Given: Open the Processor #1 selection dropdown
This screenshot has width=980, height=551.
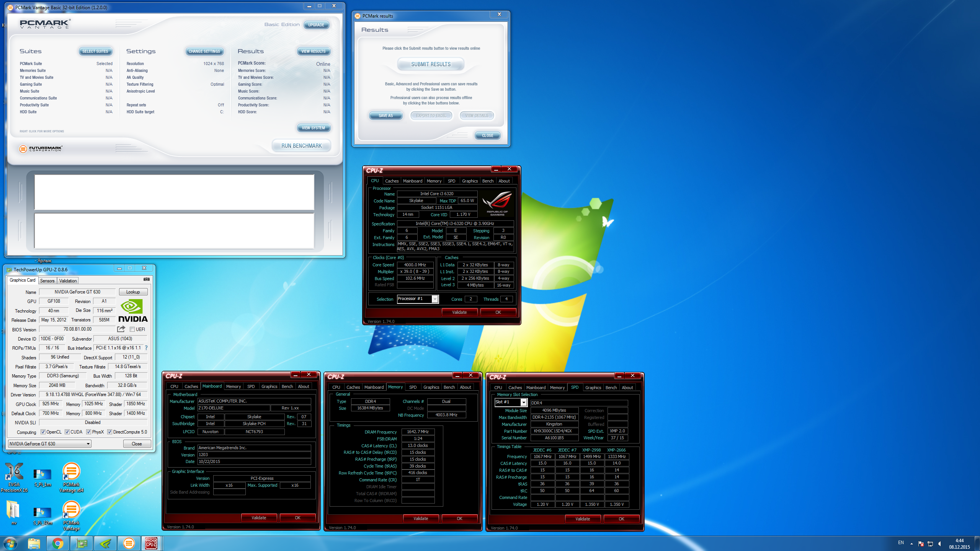Looking at the screenshot, I should (x=418, y=299).
